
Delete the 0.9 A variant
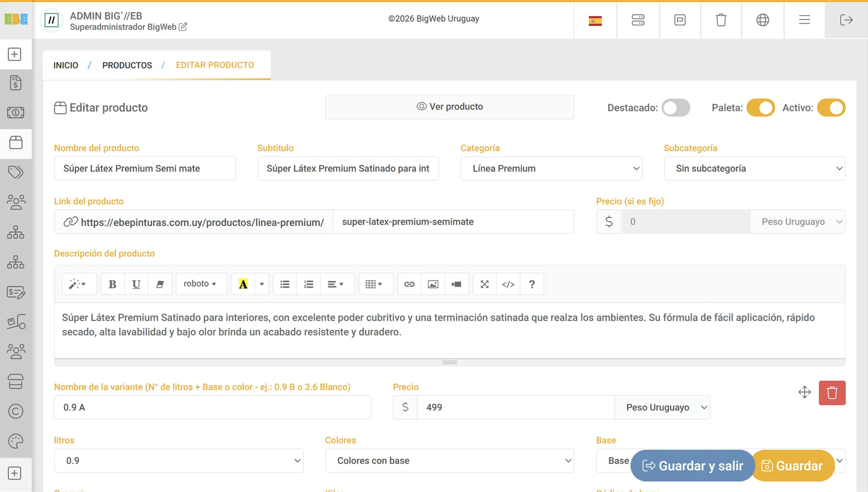click(832, 393)
